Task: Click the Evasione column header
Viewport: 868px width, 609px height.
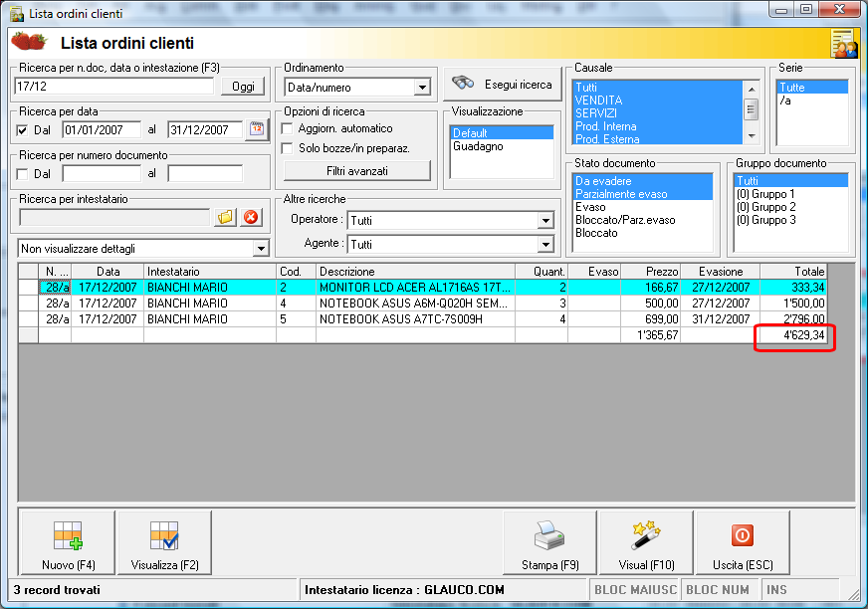Action: pyautogui.click(x=721, y=272)
